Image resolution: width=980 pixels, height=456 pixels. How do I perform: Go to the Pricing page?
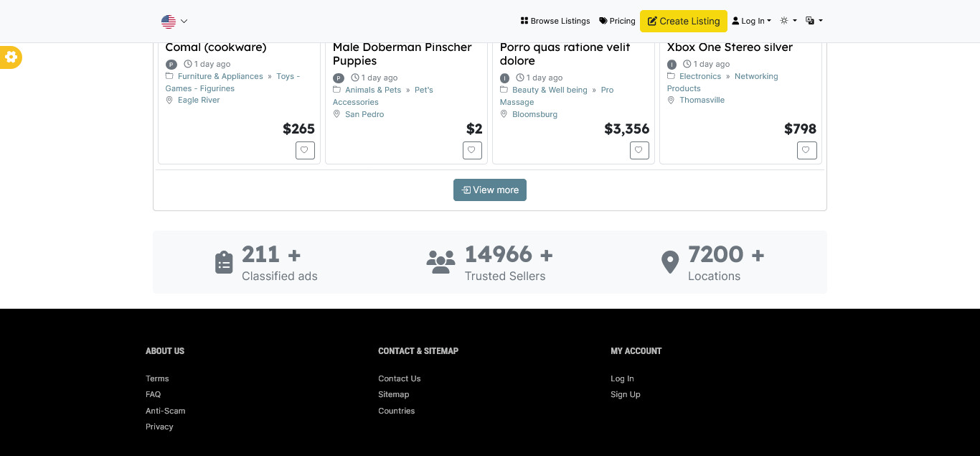point(618,21)
